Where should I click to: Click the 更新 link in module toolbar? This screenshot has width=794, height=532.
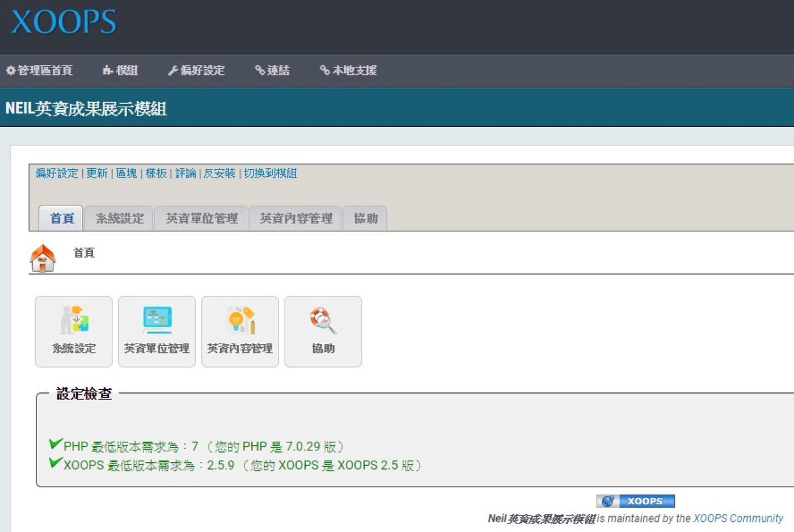pyautogui.click(x=96, y=173)
